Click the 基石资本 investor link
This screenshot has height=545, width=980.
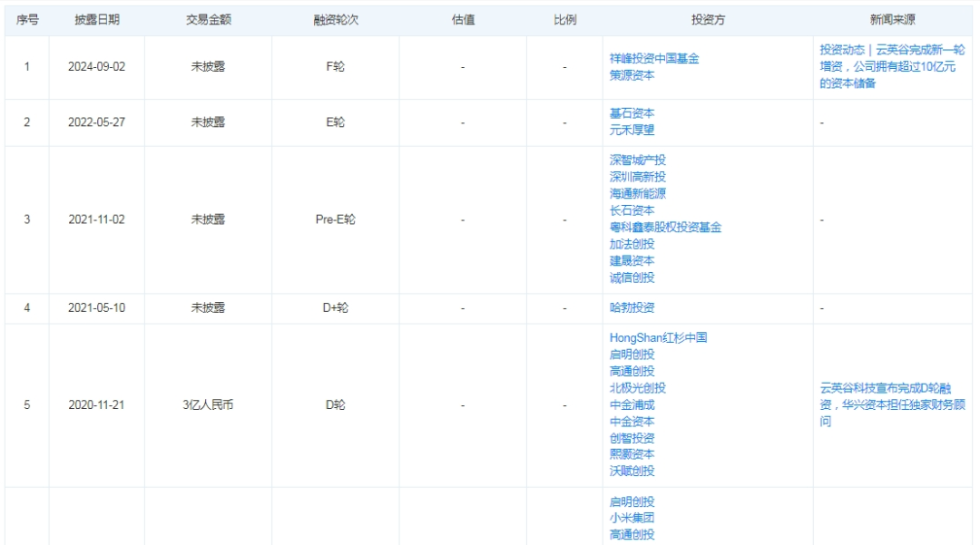[x=632, y=113]
